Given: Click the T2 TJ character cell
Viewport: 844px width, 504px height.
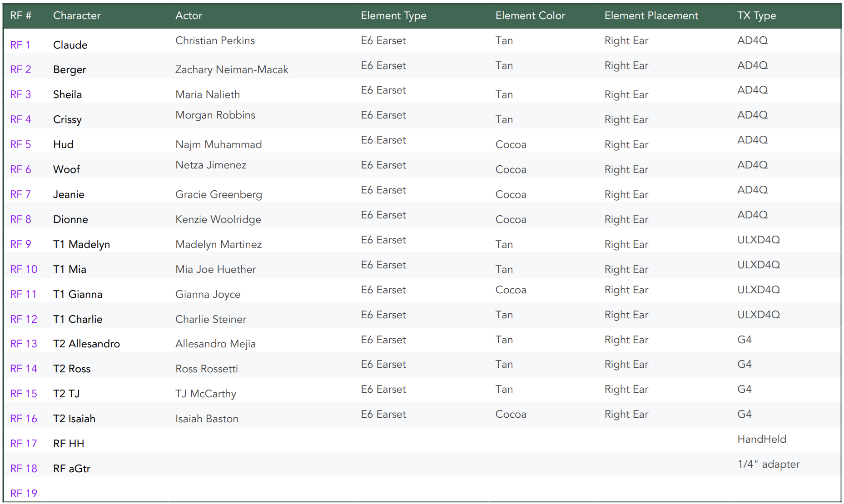Looking at the screenshot, I should [x=66, y=394].
